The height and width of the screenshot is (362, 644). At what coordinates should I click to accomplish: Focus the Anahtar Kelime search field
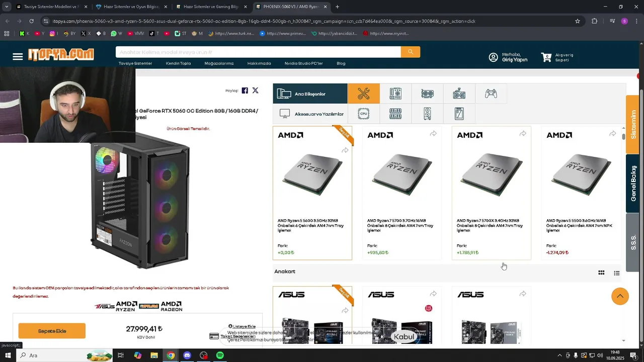point(258,52)
